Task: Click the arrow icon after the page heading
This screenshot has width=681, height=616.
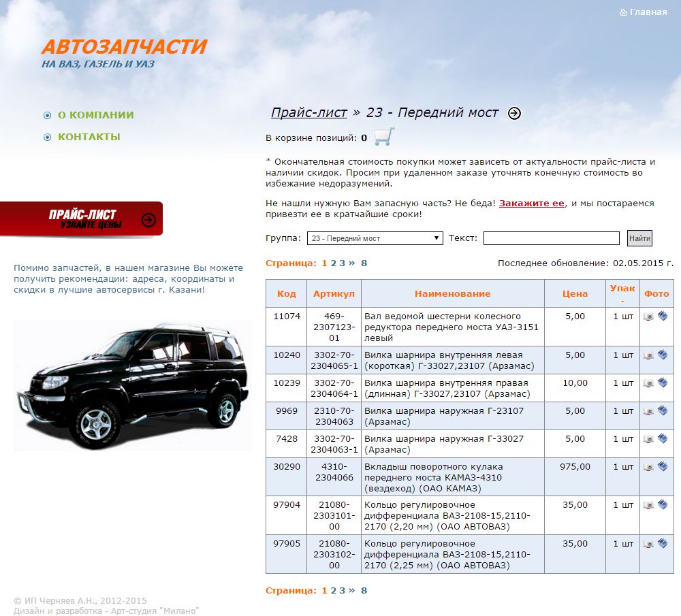Action: [x=515, y=113]
